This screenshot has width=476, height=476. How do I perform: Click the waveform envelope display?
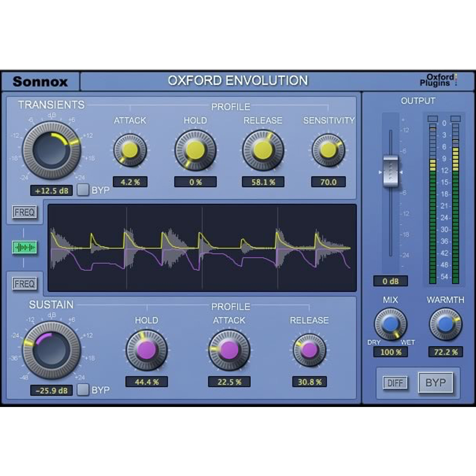tap(202, 248)
